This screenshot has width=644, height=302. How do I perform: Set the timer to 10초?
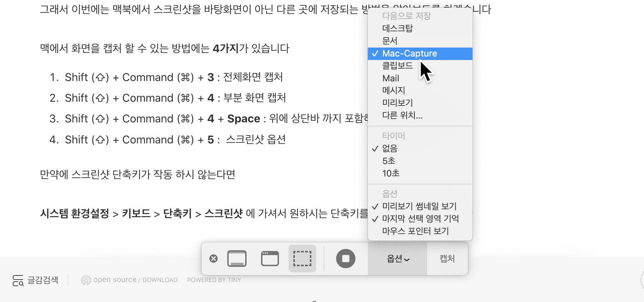(420, 173)
